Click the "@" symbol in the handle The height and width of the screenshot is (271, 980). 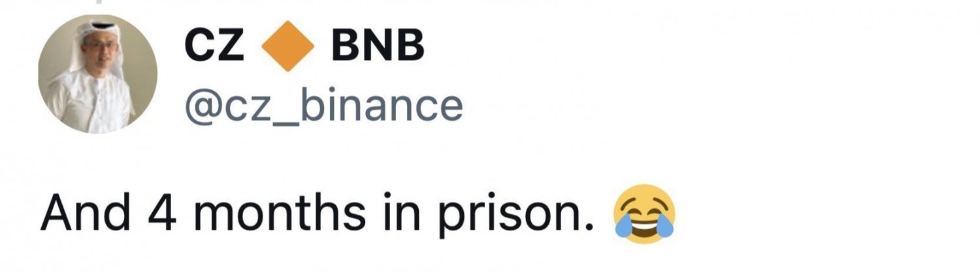click(x=203, y=106)
